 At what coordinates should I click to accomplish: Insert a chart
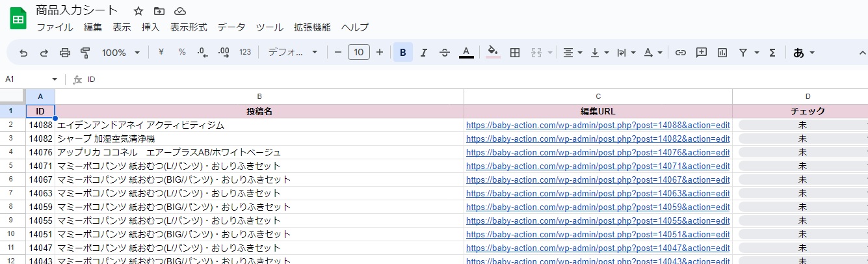click(722, 53)
